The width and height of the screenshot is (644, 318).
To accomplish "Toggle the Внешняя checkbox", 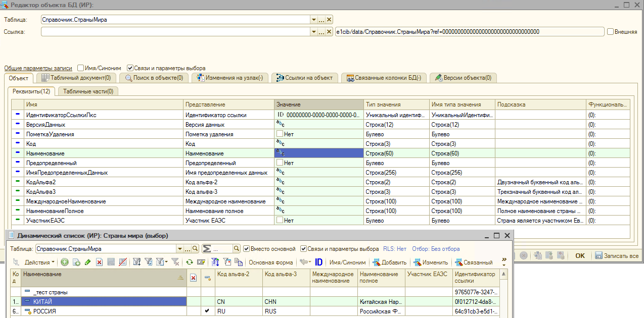I will [x=611, y=32].
